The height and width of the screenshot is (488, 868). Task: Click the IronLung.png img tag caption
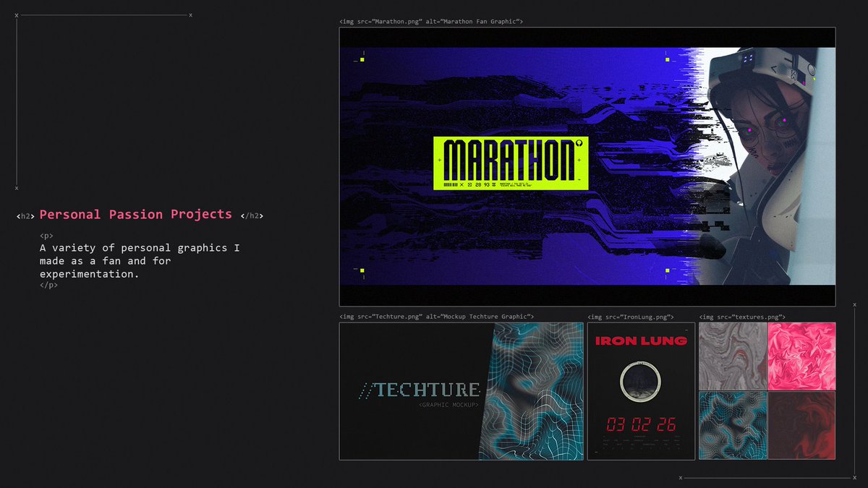tap(631, 317)
